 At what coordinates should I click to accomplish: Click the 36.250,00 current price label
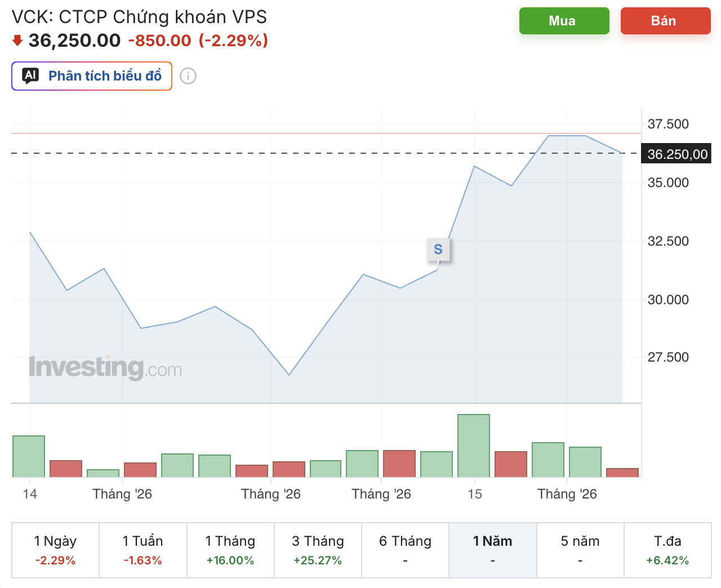(678, 154)
